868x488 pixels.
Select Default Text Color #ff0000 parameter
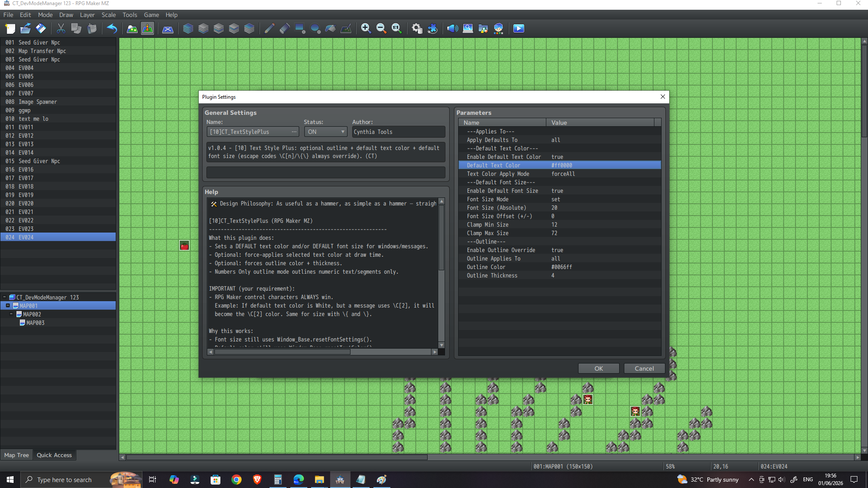pyautogui.click(x=559, y=165)
